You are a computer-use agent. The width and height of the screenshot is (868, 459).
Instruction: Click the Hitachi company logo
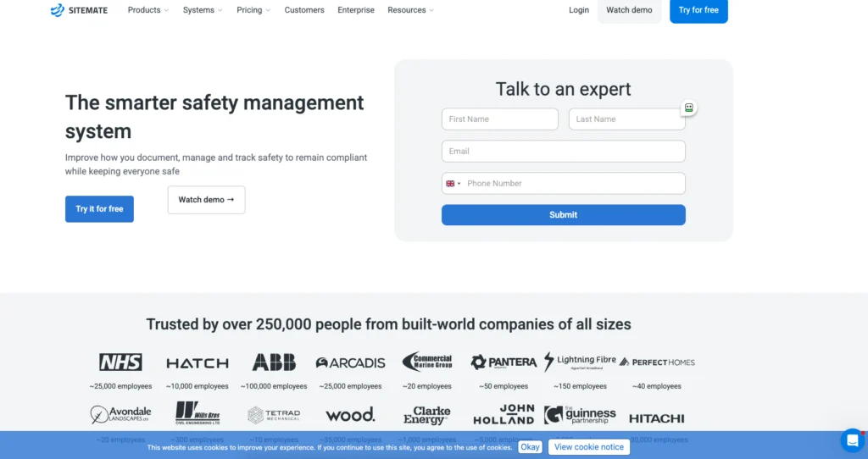[657, 418]
